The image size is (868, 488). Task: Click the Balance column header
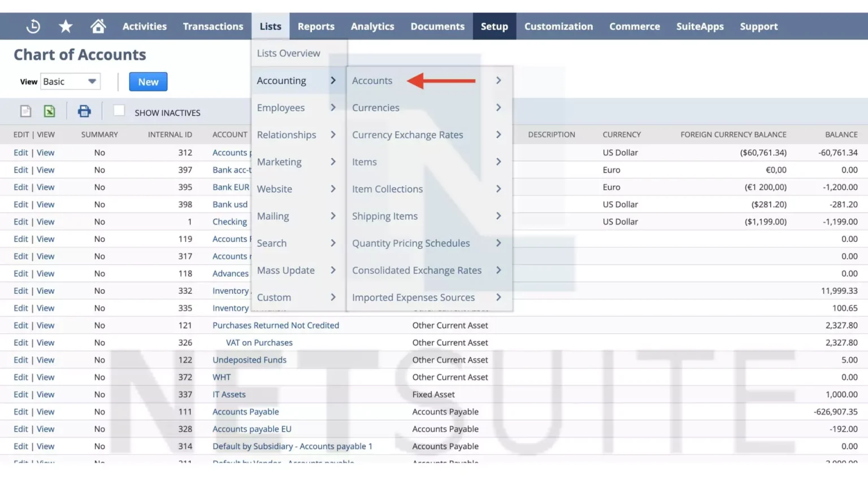(x=841, y=134)
